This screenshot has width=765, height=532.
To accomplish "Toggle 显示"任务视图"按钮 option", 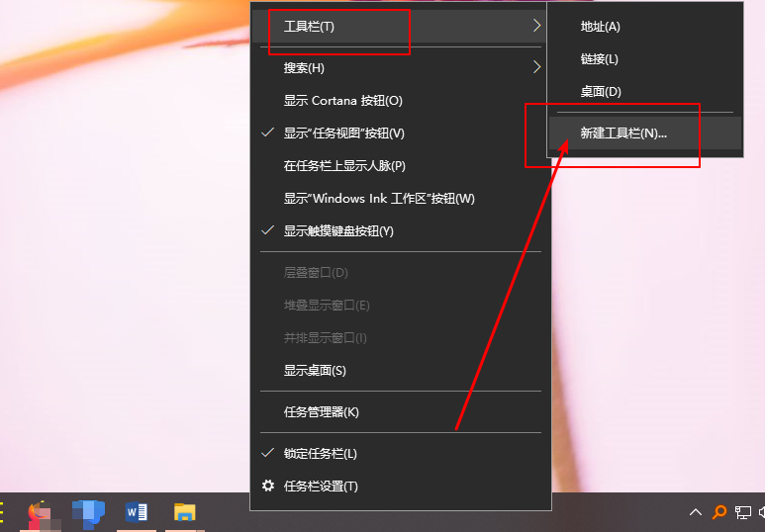I will pyautogui.click(x=343, y=133).
